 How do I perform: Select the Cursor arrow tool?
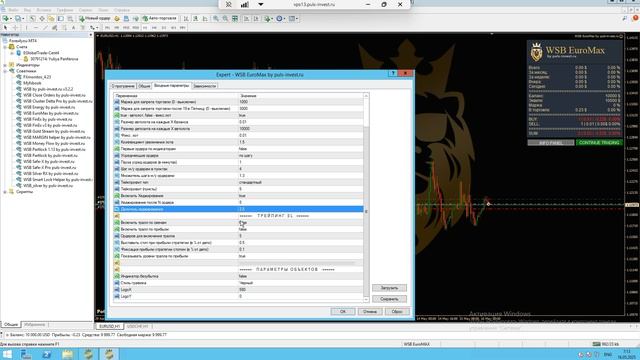(x=5, y=27)
